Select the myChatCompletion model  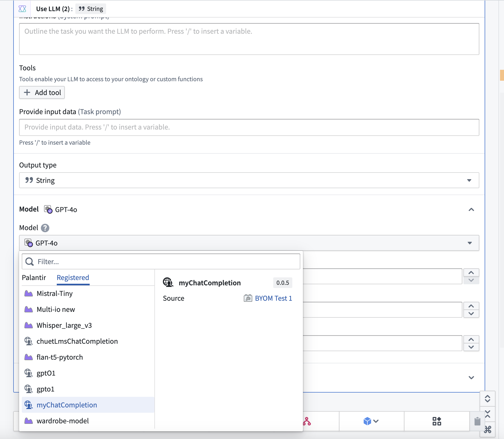pos(88,405)
